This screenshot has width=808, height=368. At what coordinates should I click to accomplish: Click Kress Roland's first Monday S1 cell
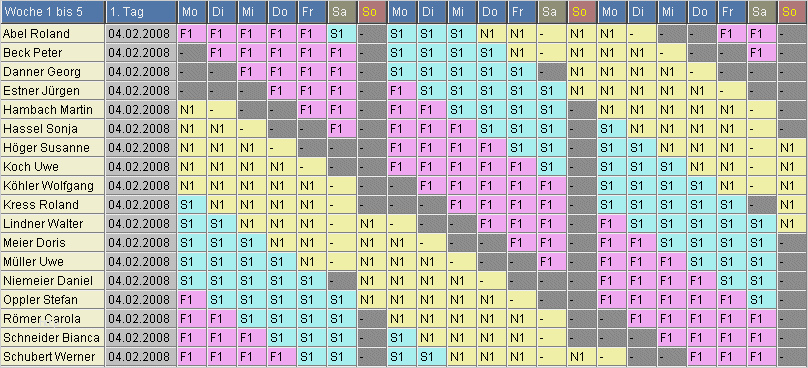(x=192, y=205)
